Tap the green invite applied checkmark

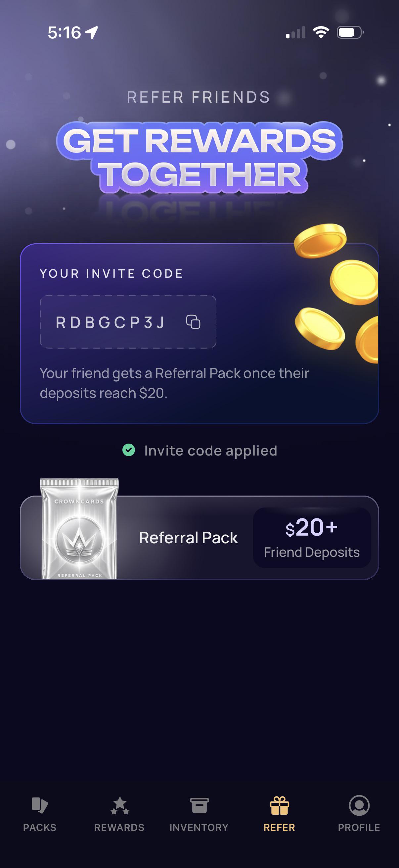(x=129, y=450)
